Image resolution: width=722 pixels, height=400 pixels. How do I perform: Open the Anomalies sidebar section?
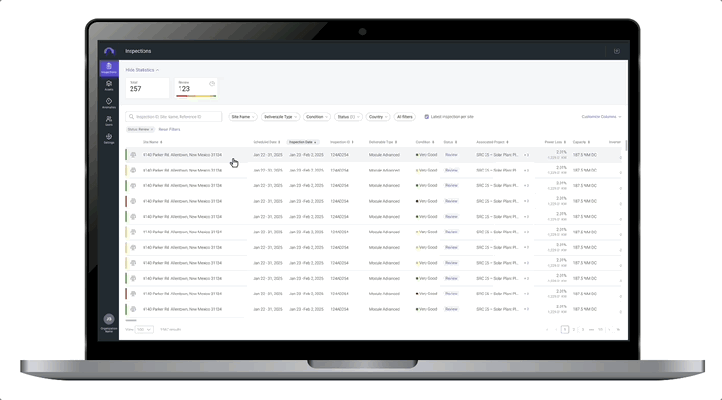click(x=109, y=103)
